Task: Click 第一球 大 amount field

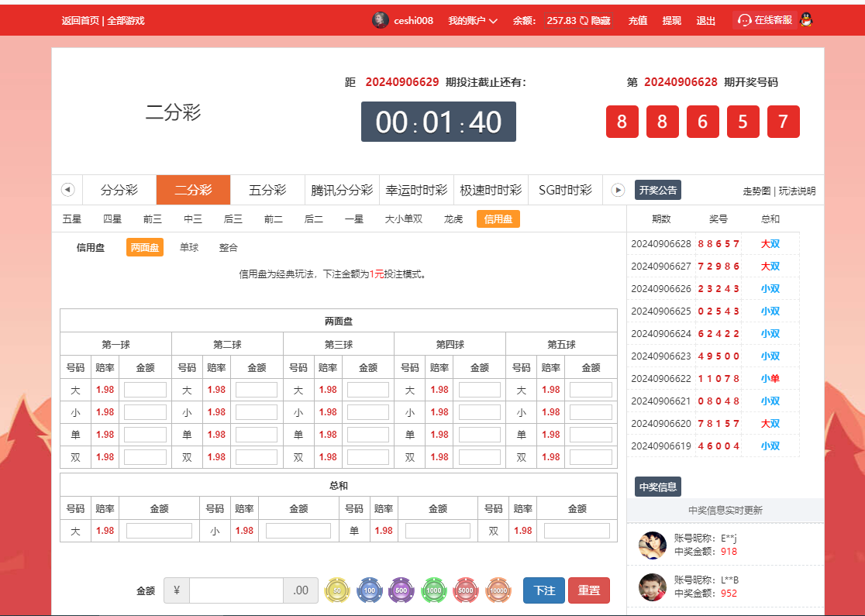Action: tap(145, 389)
